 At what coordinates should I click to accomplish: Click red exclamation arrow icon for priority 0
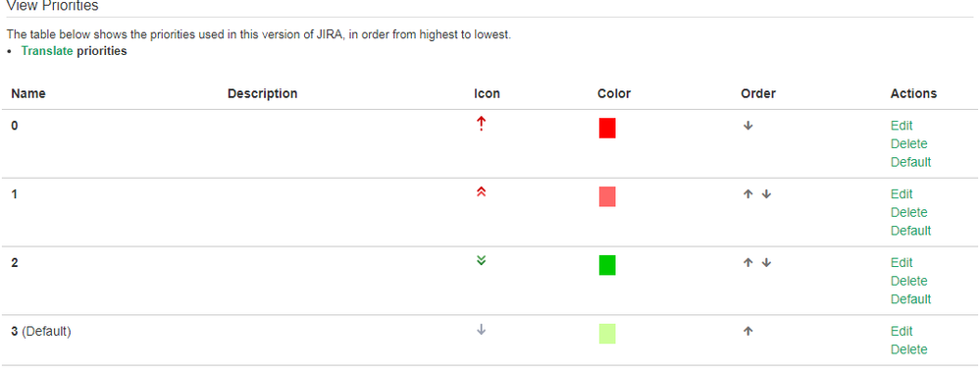pyautogui.click(x=481, y=124)
